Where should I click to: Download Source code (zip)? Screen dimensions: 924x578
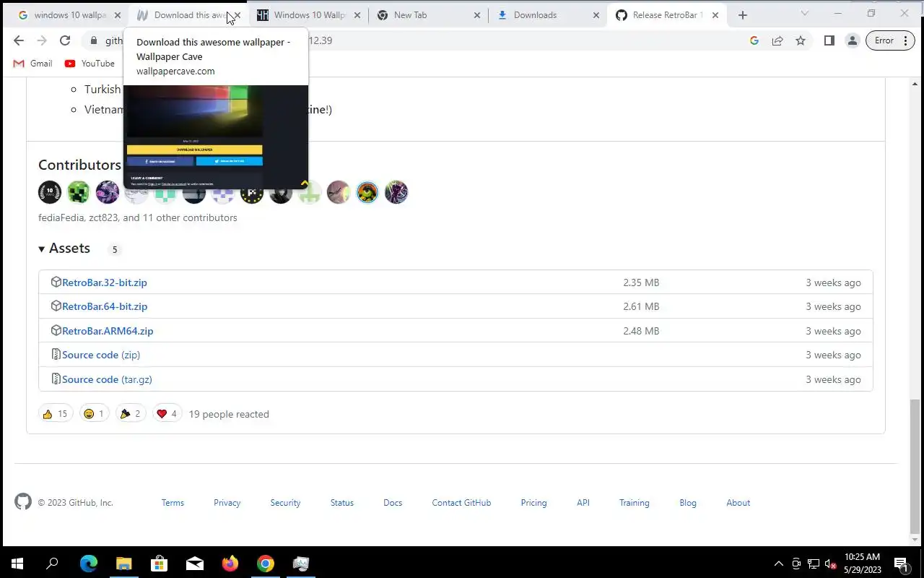point(101,355)
